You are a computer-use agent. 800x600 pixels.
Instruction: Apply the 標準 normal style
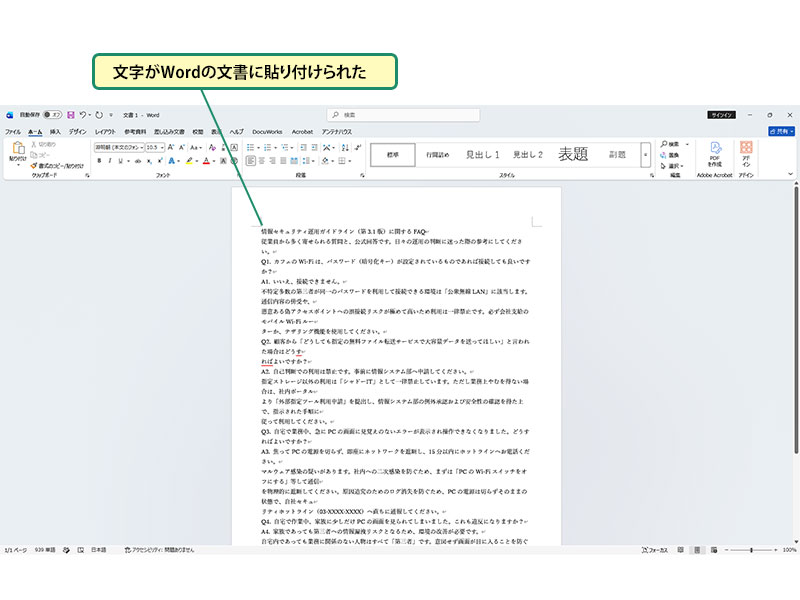click(x=392, y=155)
